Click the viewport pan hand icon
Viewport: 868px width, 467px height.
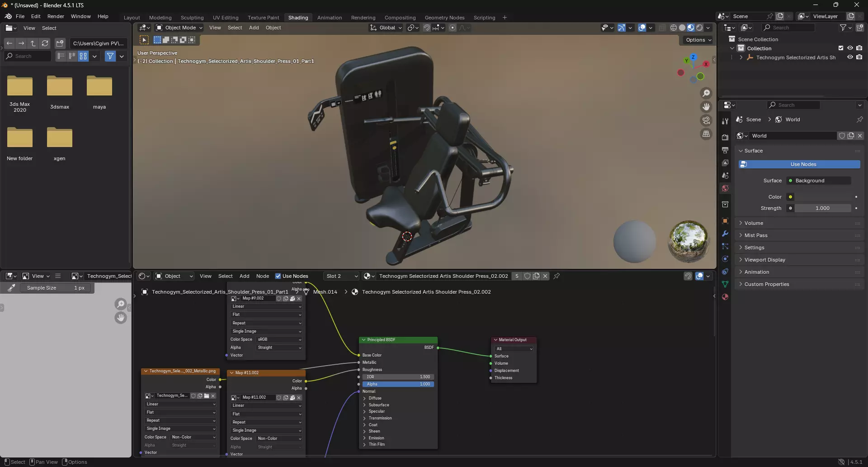[x=706, y=107]
